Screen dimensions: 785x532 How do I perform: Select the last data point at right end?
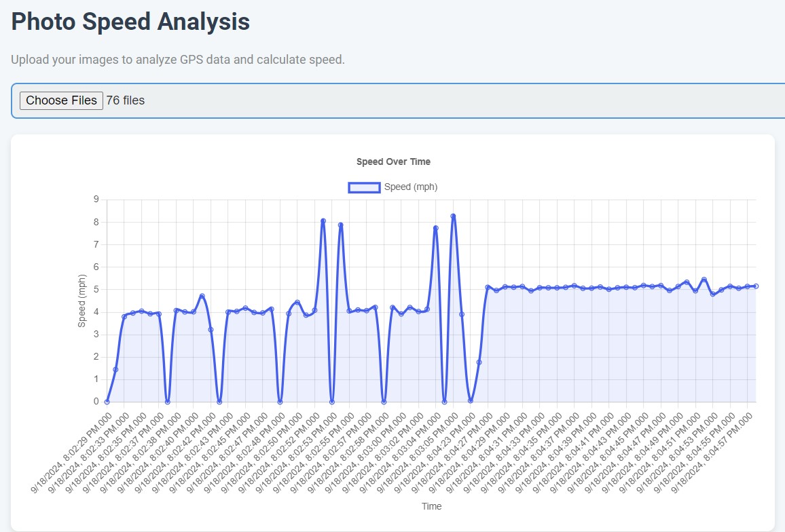(755, 286)
